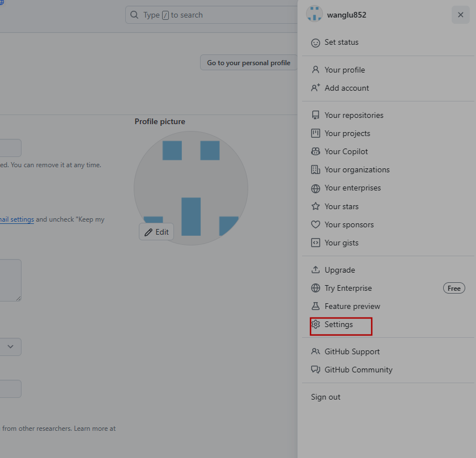Open Your gists menu entry

[341, 243]
